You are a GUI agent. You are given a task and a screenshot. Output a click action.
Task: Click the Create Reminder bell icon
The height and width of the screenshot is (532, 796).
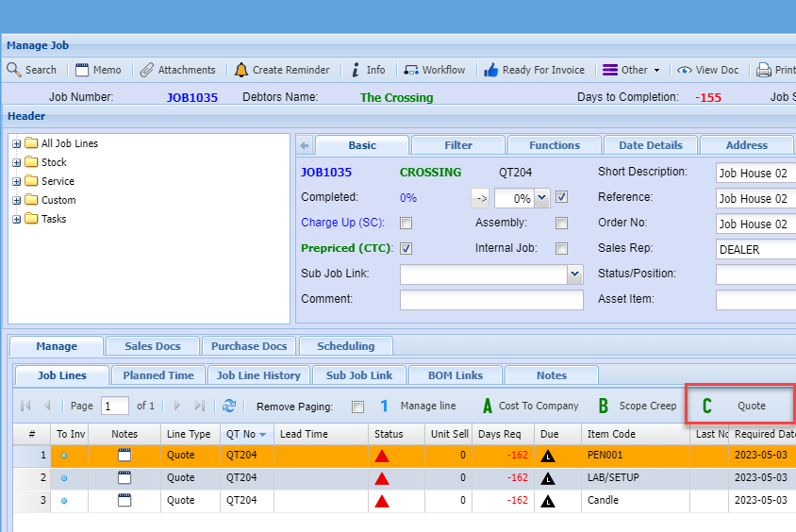241,70
